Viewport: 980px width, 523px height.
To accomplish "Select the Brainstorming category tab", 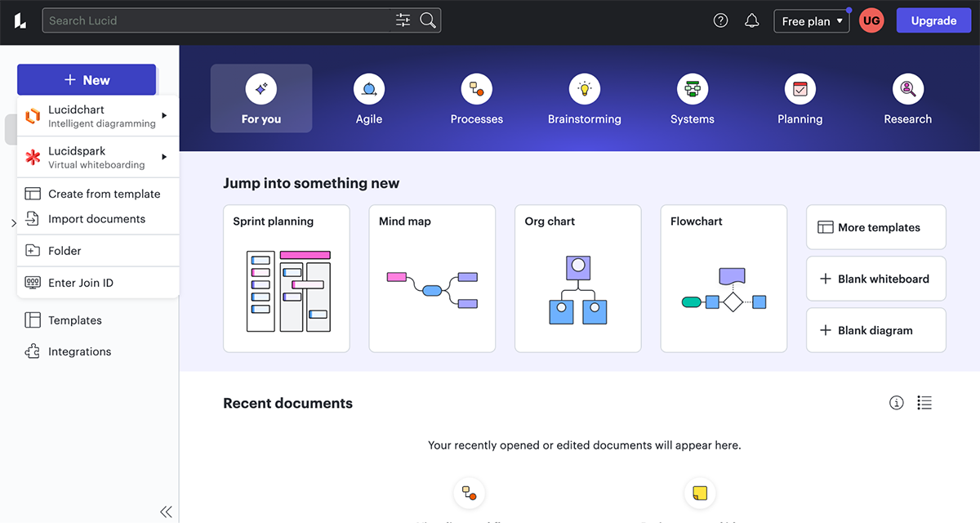I will click(x=584, y=99).
